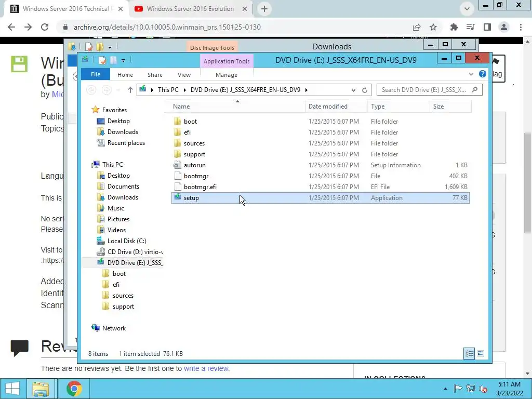Bookmark this page with star icon
532x399 pixels.
tap(433, 27)
